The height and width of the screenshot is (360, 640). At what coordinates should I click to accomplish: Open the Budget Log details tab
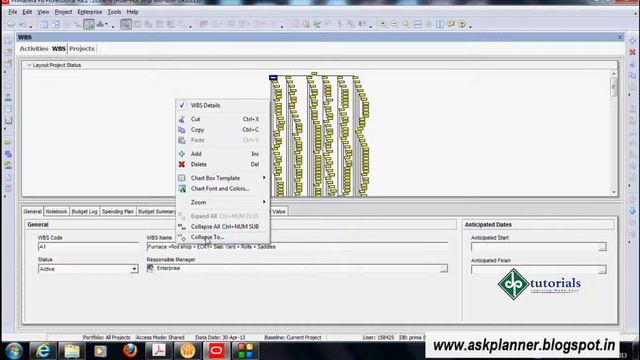(84, 211)
